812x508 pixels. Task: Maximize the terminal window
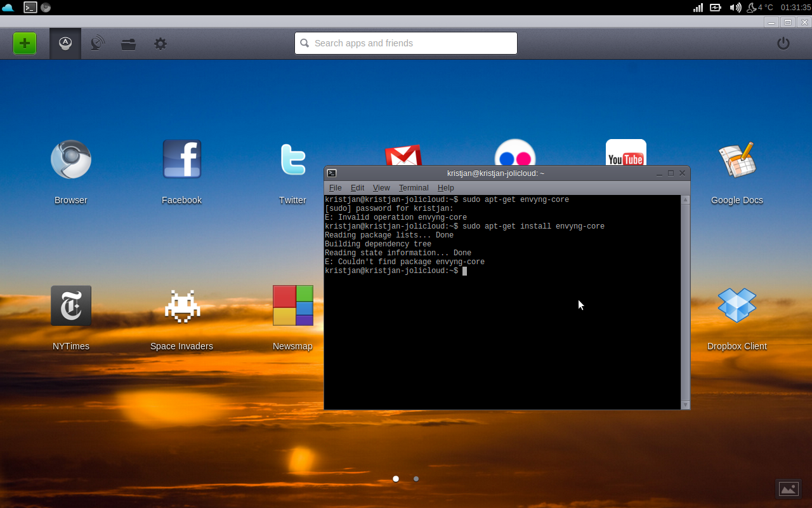coord(671,173)
